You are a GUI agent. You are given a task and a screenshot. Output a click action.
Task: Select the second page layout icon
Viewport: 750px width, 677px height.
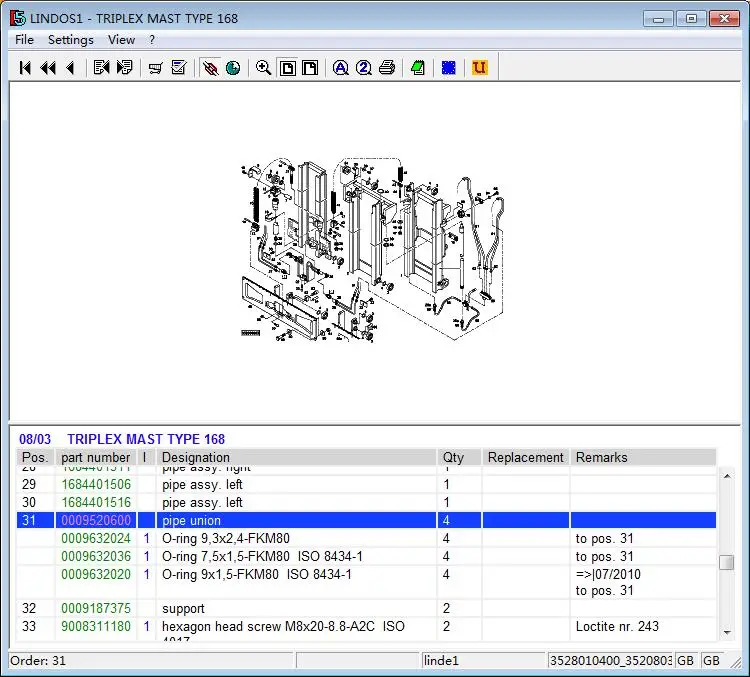click(x=310, y=68)
